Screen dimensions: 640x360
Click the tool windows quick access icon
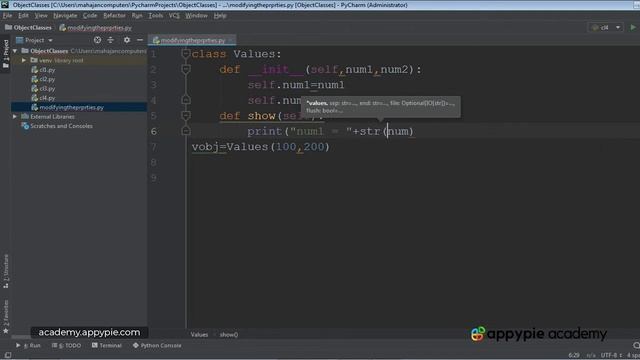[x=7, y=356]
